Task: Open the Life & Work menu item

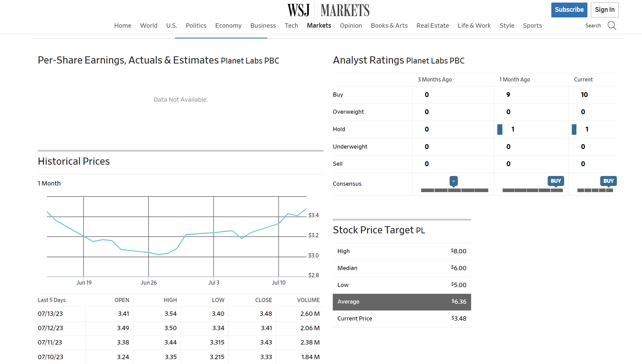Action: click(474, 26)
